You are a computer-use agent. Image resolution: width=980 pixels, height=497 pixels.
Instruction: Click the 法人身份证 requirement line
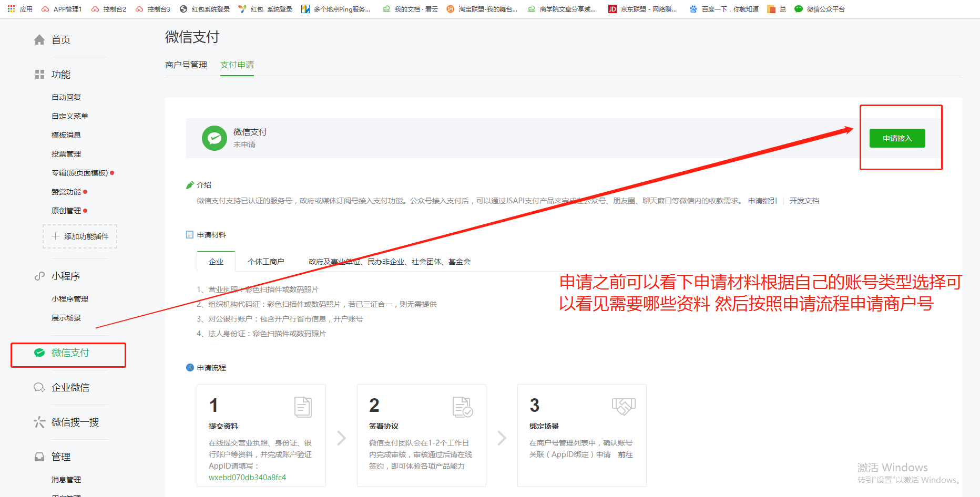[261, 334]
